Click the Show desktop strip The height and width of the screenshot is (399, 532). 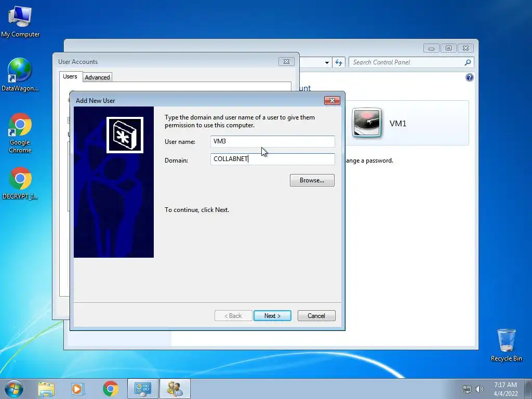point(528,389)
